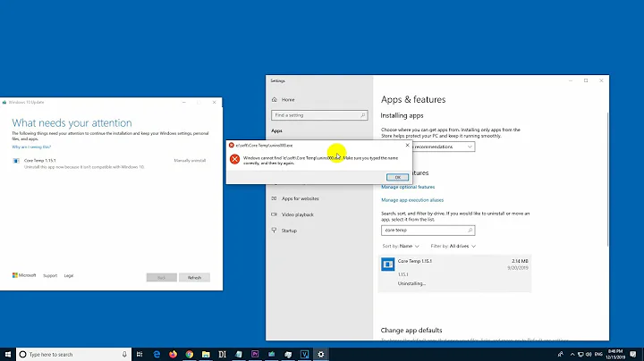Open Premiere Pro from taskbar
The width and height of the screenshot is (644, 361).
pyautogui.click(x=255, y=354)
